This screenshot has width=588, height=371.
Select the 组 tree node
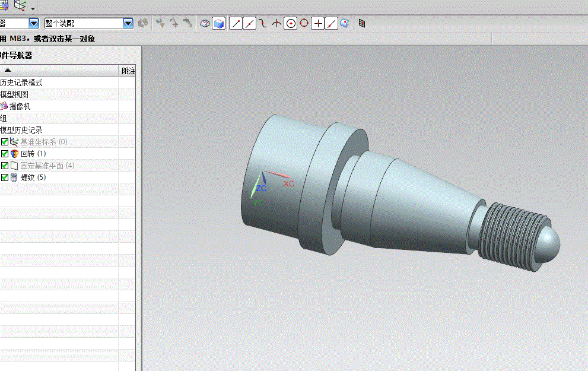4,118
